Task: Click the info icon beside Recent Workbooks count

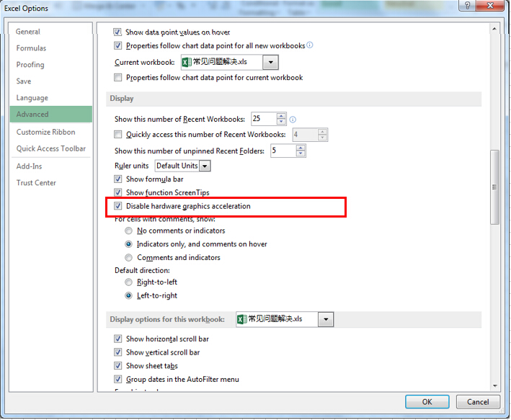Action: click(293, 120)
